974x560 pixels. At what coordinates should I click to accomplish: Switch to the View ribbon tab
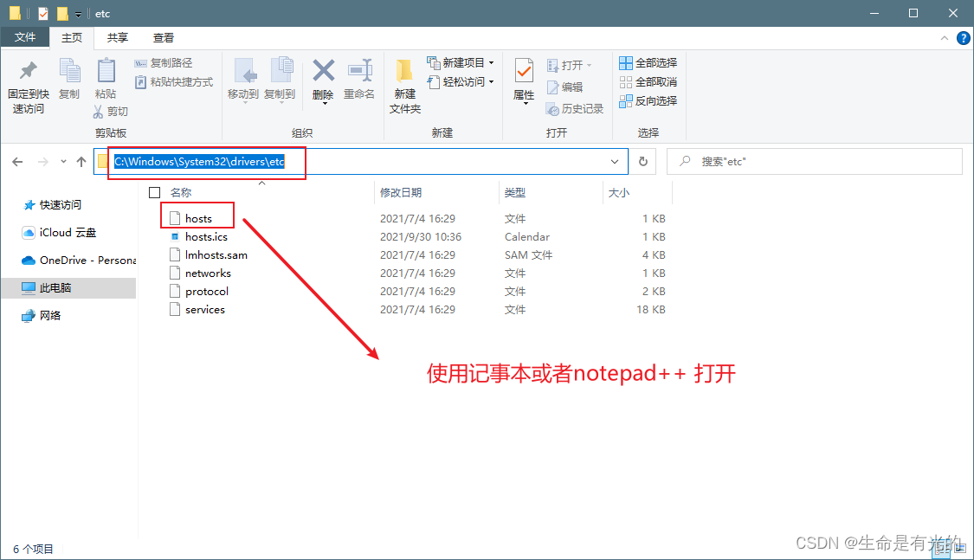pyautogui.click(x=163, y=37)
